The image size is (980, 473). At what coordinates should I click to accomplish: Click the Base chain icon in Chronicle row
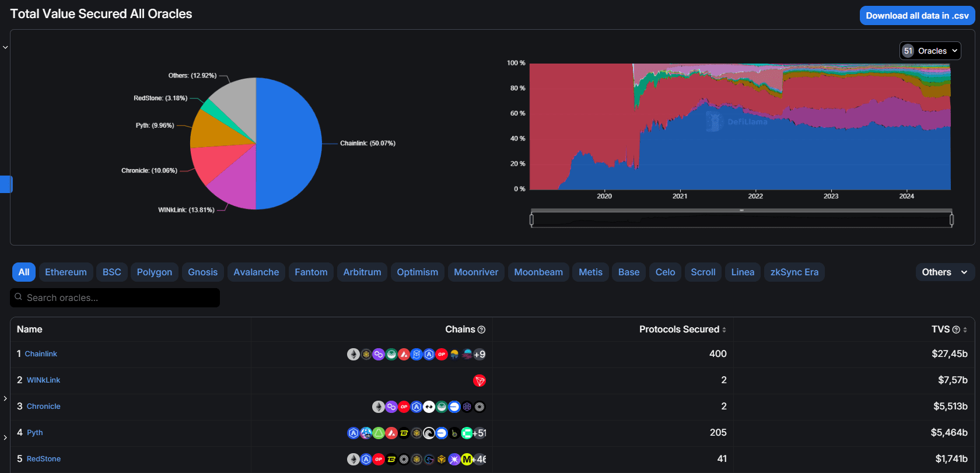[454, 407]
